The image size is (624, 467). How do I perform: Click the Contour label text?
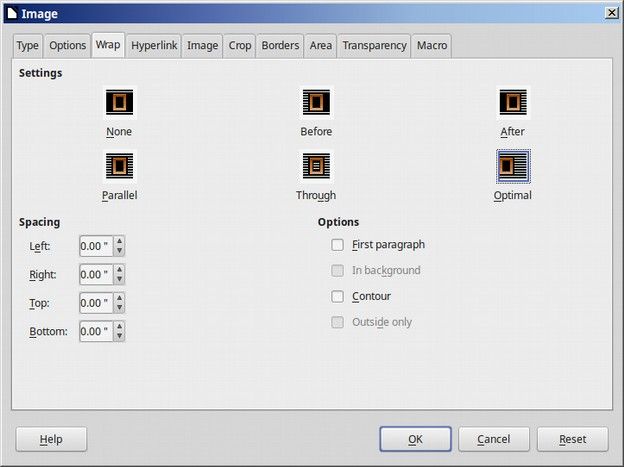click(371, 296)
